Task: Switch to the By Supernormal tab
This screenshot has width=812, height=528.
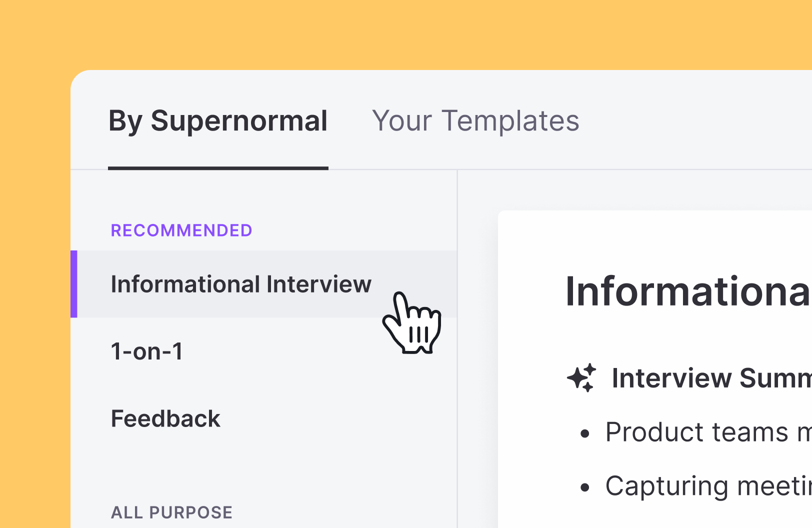Action: pos(218,121)
